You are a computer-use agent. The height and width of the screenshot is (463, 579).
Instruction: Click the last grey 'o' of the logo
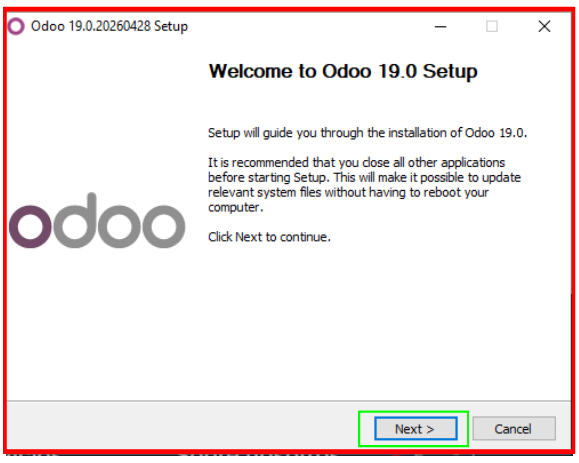tap(164, 226)
